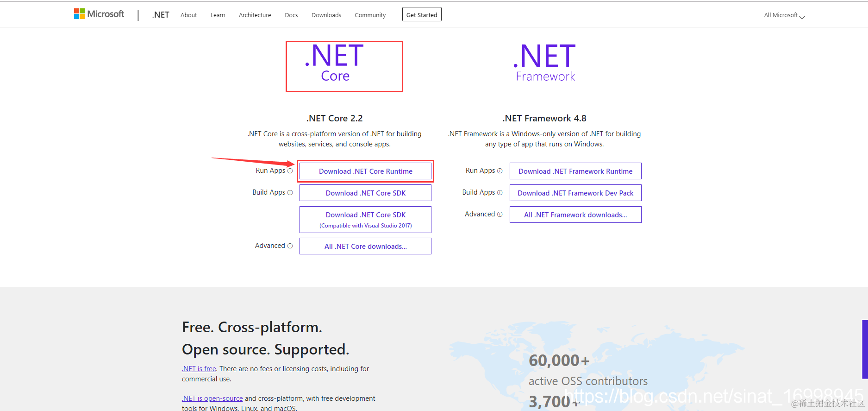This screenshot has width=868, height=411.
Task: Click info icon beside .NET Framework Advanced
Action: tap(500, 215)
